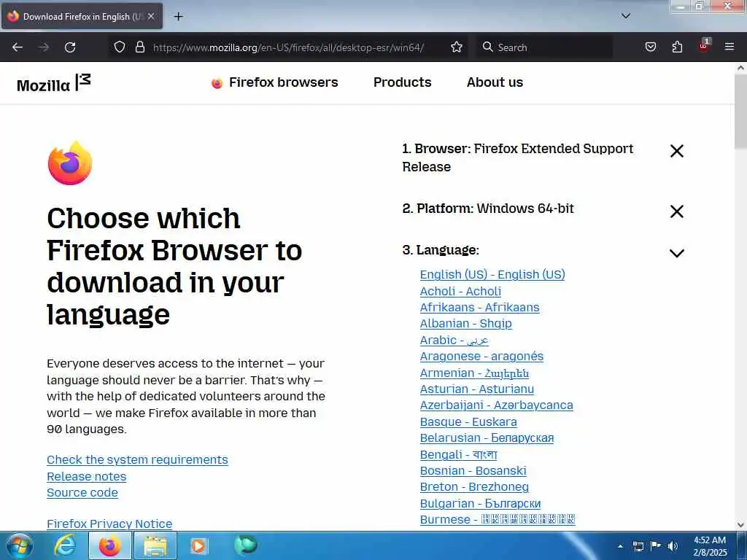Image resolution: width=747 pixels, height=560 pixels.
Task: Open tracking protection shield icon
Action: click(x=120, y=47)
